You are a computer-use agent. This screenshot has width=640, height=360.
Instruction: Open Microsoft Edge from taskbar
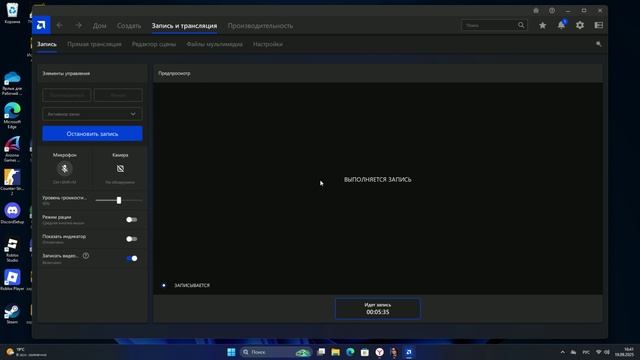click(350, 352)
